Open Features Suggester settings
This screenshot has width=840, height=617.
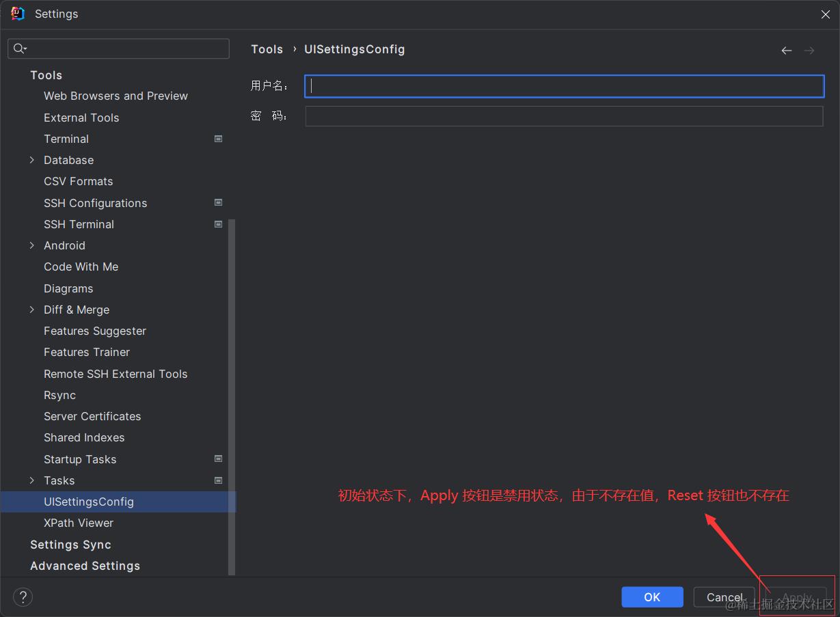pos(95,331)
